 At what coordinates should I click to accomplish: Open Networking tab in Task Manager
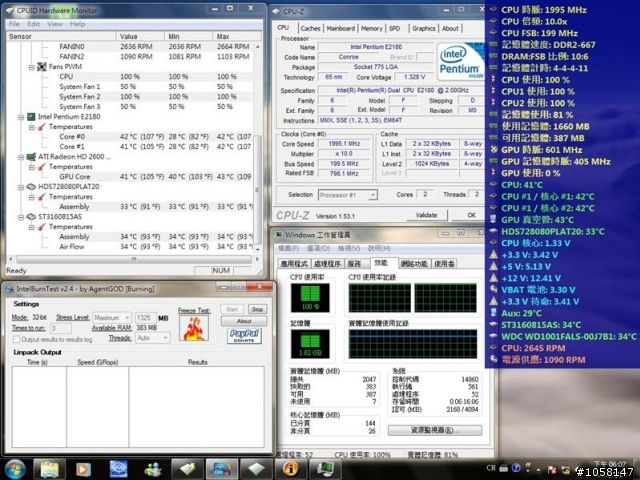pos(414,264)
